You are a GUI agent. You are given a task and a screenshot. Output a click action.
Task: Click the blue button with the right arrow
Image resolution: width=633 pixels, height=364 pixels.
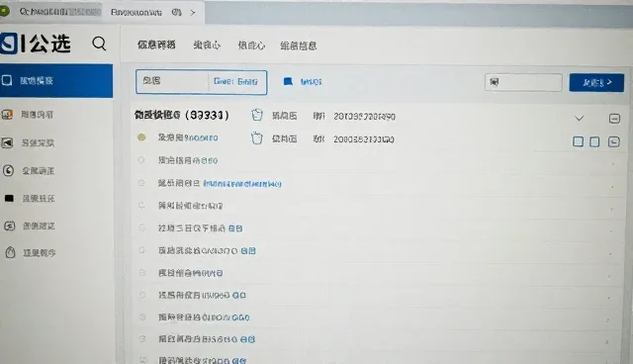pos(596,83)
